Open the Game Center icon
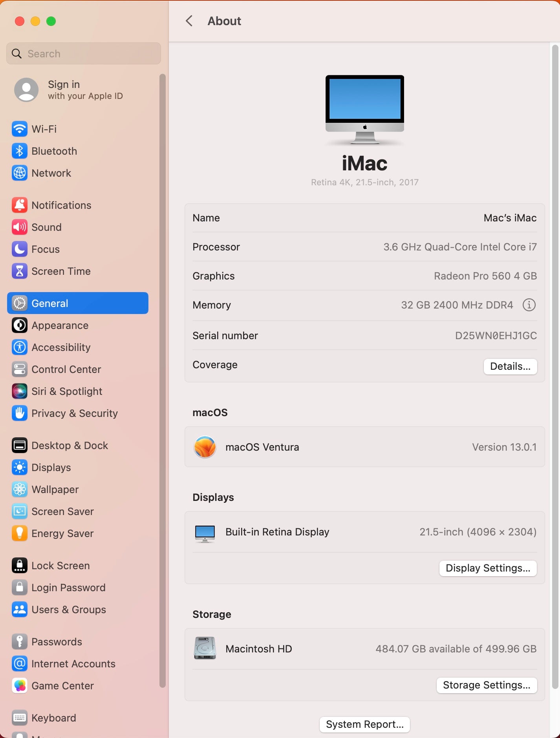The width and height of the screenshot is (560, 738). [x=20, y=685]
